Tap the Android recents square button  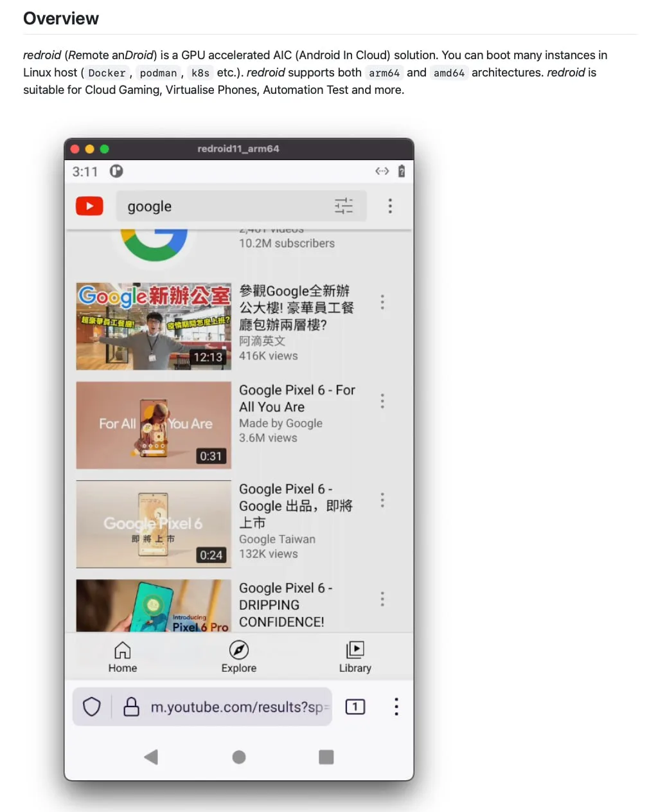tap(326, 757)
